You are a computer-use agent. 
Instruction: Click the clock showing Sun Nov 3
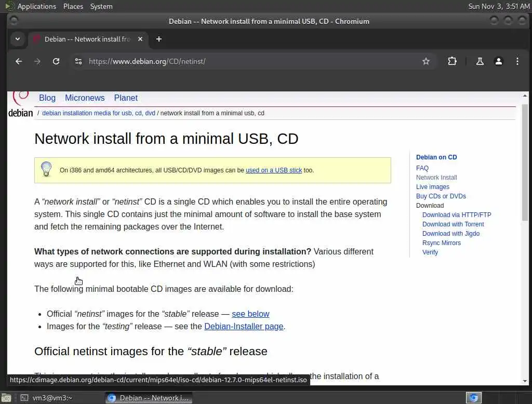(x=499, y=6)
